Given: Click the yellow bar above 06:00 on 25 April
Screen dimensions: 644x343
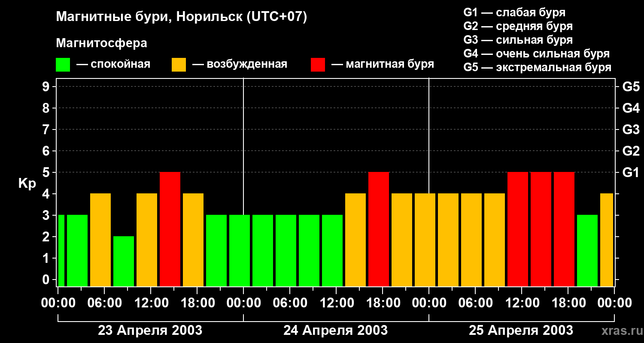Looking at the screenshot, I should (471, 240).
